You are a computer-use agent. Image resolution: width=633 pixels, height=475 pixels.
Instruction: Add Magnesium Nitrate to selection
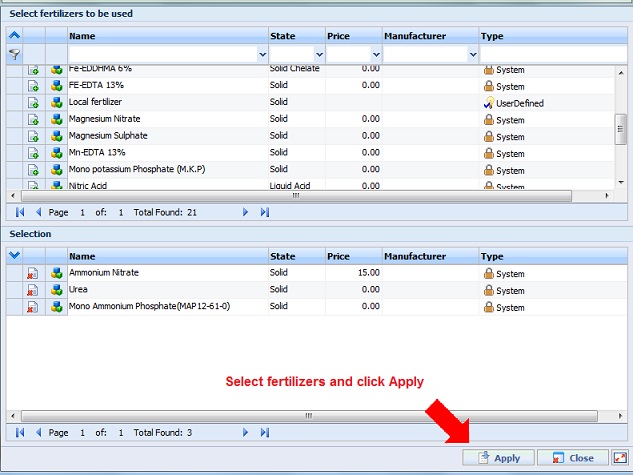tap(34, 119)
